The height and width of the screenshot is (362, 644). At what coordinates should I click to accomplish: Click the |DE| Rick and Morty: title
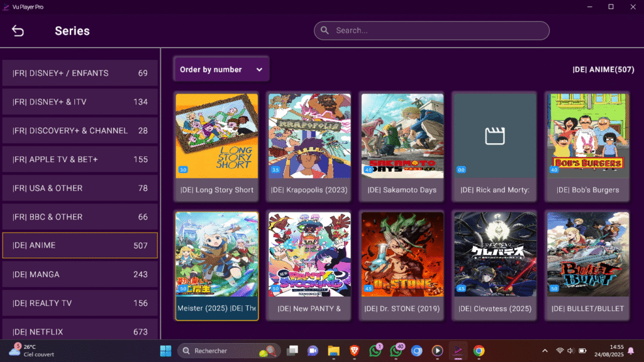point(495,190)
